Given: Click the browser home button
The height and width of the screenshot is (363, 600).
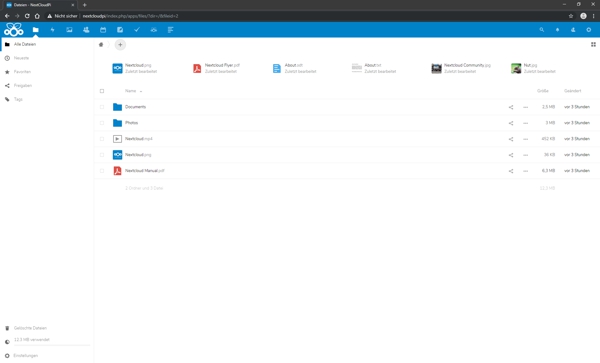Looking at the screenshot, I should pyautogui.click(x=37, y=16).
